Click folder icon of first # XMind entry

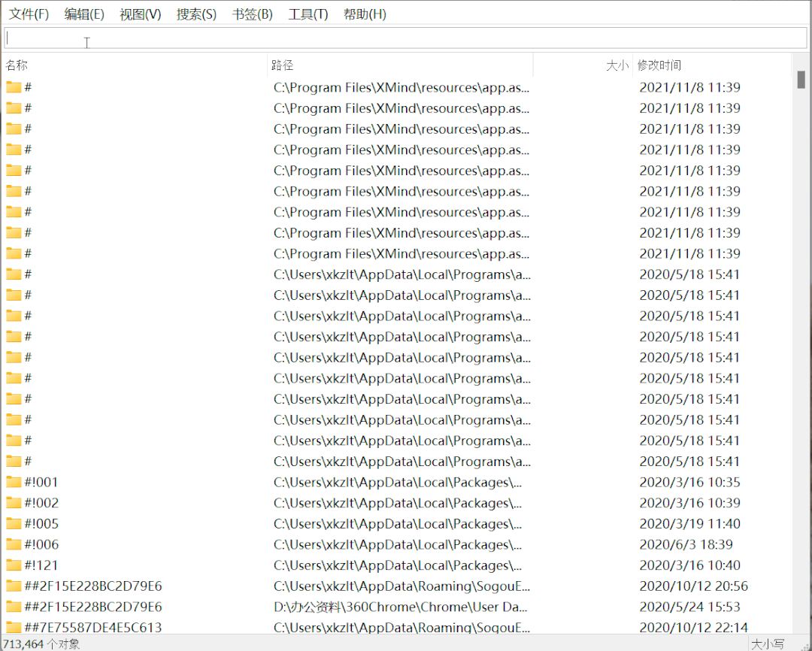coord(14,87)
